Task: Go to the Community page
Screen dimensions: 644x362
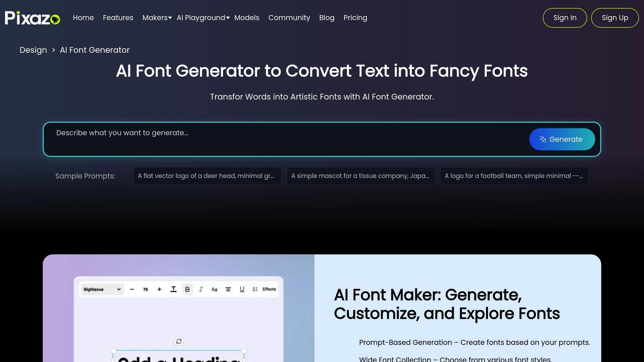Action: [289, 18]
